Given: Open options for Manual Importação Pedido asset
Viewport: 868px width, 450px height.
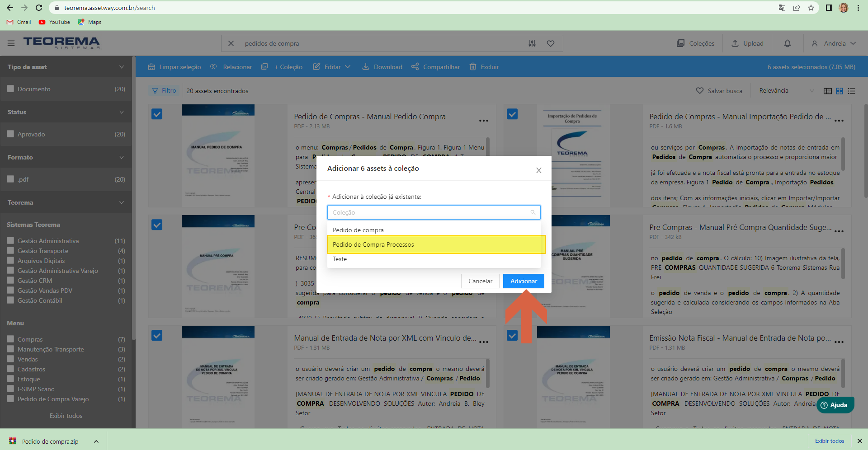Looking at the screenshot, I should click(839, 121).
